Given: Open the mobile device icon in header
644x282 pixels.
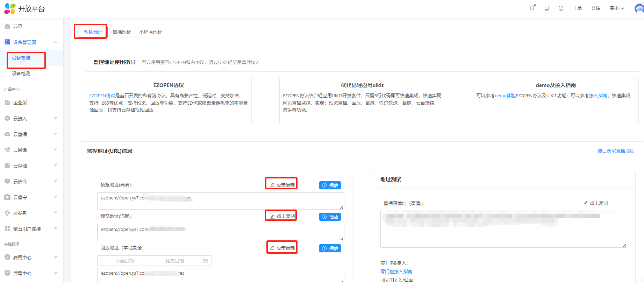Looking at the screenshot, I should click(x=546, y=8).
